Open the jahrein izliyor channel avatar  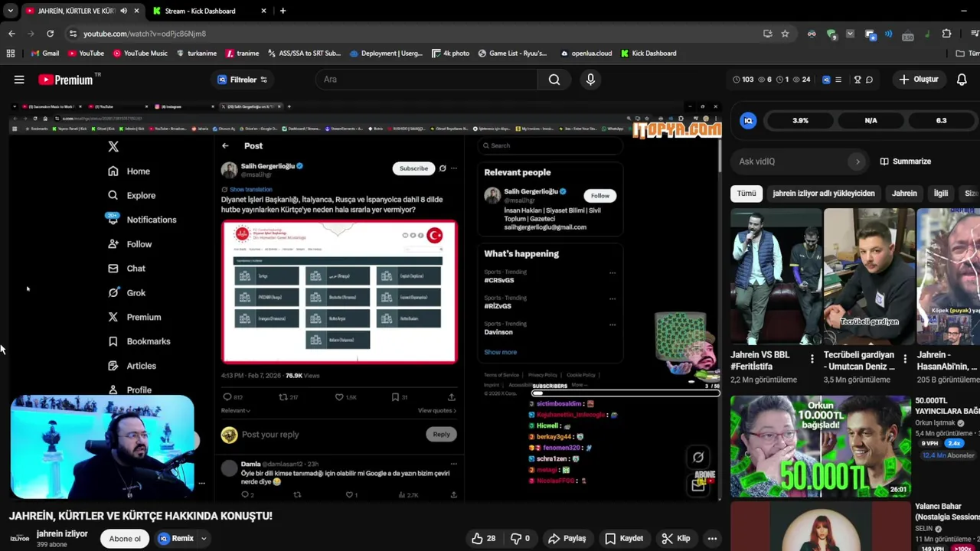(19, 539)
